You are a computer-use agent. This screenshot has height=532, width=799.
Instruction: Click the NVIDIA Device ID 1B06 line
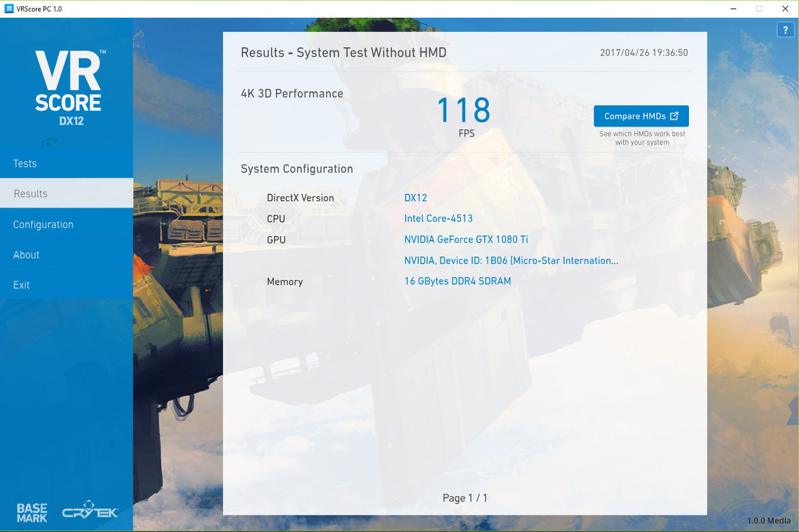pyautogui.click(x=511, y=260)
